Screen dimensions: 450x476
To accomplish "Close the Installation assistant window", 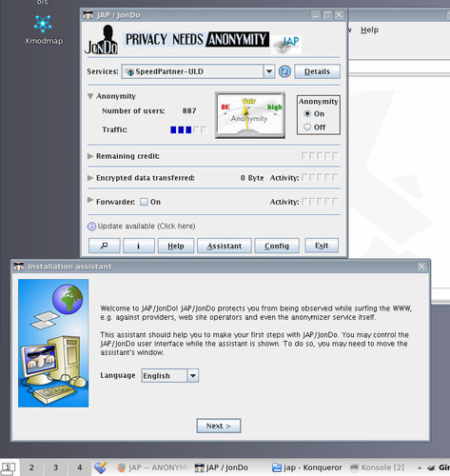I will coord(422,267).
